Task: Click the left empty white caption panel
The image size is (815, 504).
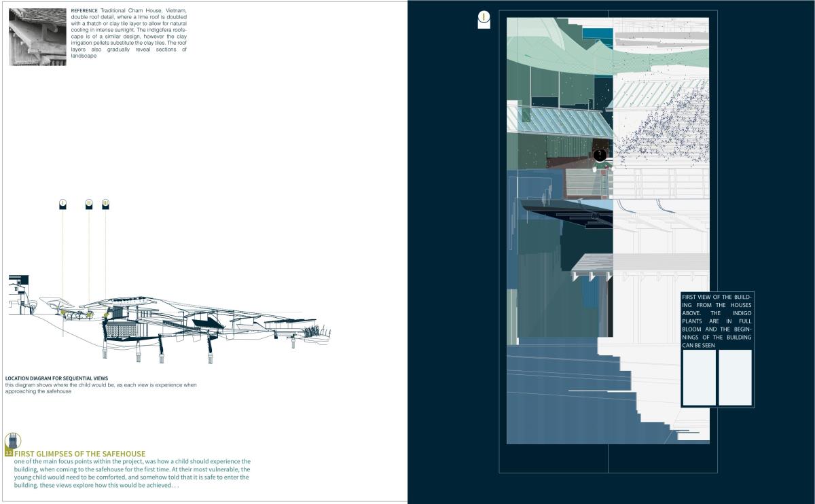Action: coord(699,377)
